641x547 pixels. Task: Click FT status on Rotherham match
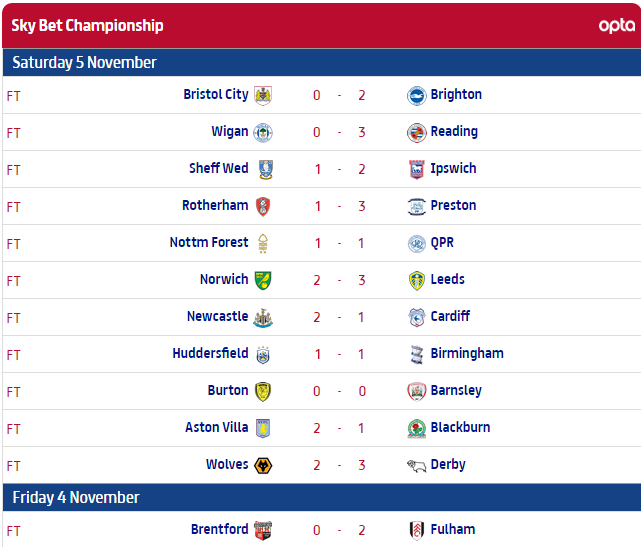pos(14,207)
